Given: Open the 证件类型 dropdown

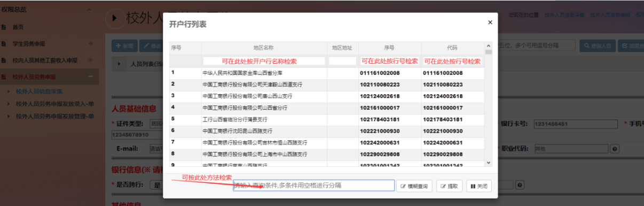Looking at the screenshot, I should click(x=157, y=124).
